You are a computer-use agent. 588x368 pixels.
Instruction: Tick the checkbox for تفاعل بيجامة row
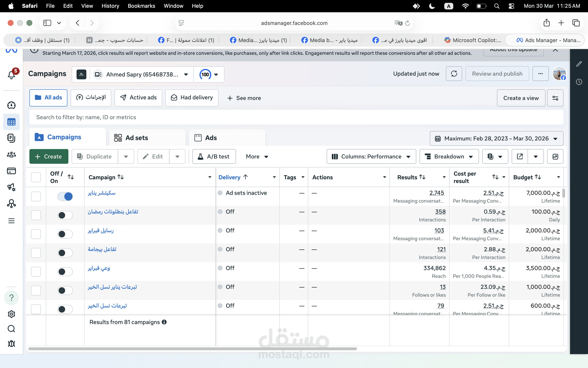tap(36, 253)
